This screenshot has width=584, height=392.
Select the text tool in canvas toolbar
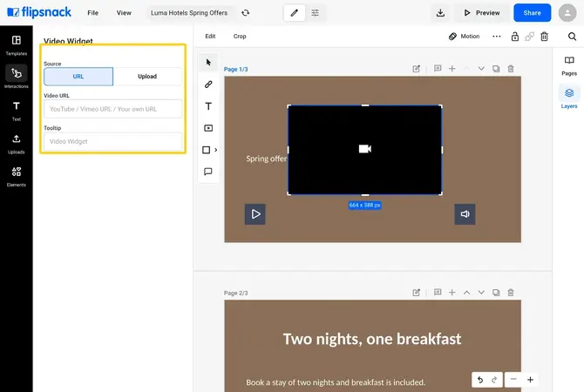point(208,106)
